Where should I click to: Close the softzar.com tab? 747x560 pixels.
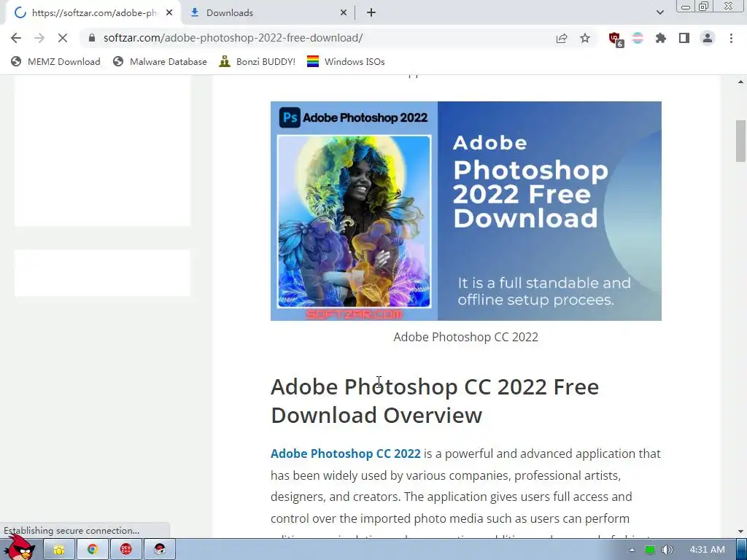[x=169, y=13]
